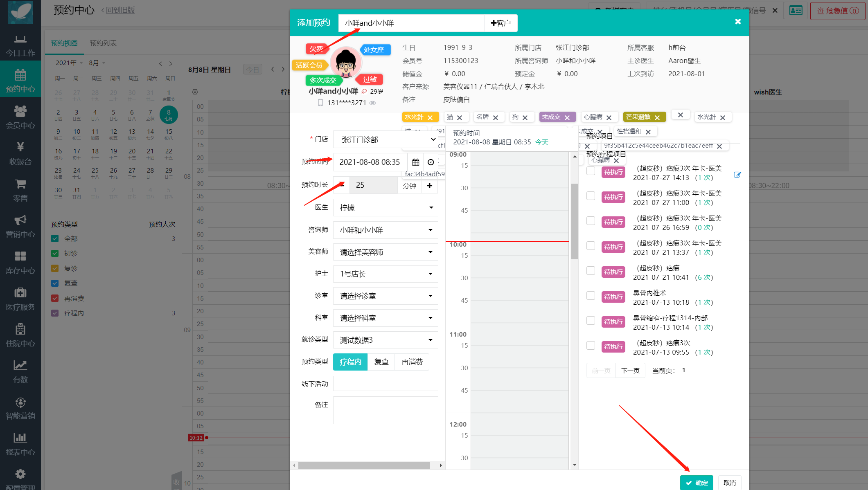The image size is (868, 490).
Task: Switch to 预约视图 tab
Action: click(64, 43)
